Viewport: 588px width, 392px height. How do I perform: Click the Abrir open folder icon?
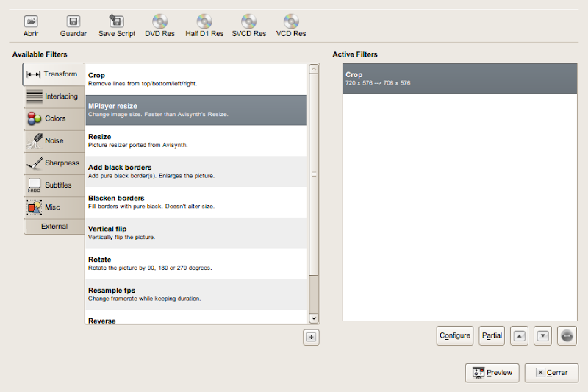tap(31, 22)
